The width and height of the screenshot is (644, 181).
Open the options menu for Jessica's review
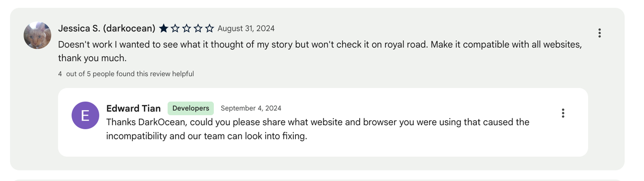click(599, 33)
